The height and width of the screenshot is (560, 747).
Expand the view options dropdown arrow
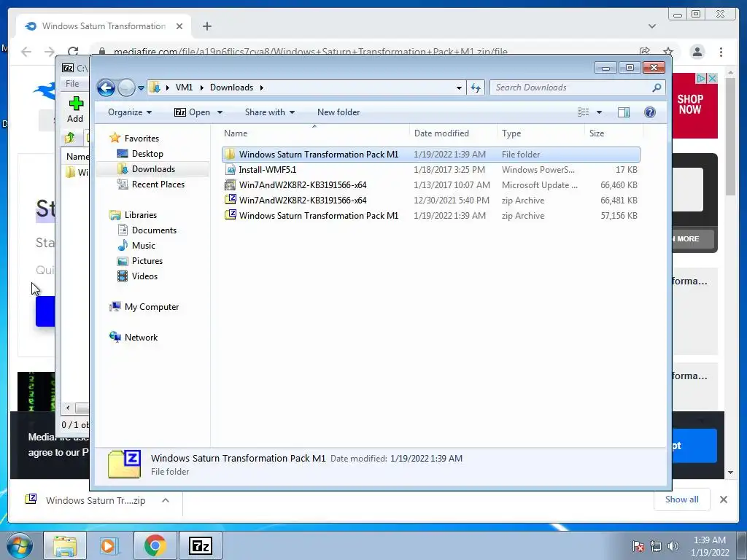(x=600, y=112)
